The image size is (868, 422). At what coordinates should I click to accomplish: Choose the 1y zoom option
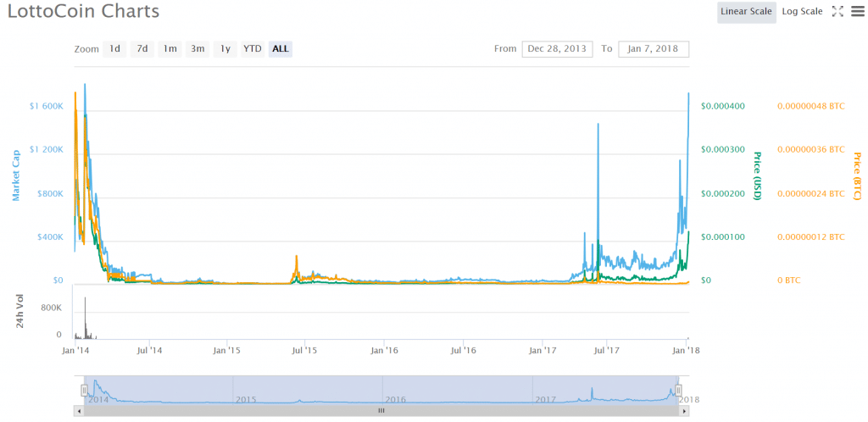click(225, 48)
